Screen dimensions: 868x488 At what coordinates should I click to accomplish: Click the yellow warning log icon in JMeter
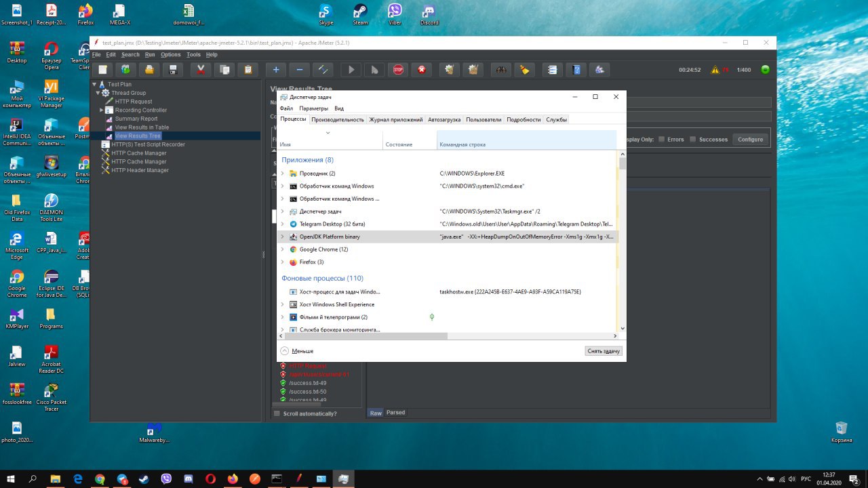tap(715, 70)
